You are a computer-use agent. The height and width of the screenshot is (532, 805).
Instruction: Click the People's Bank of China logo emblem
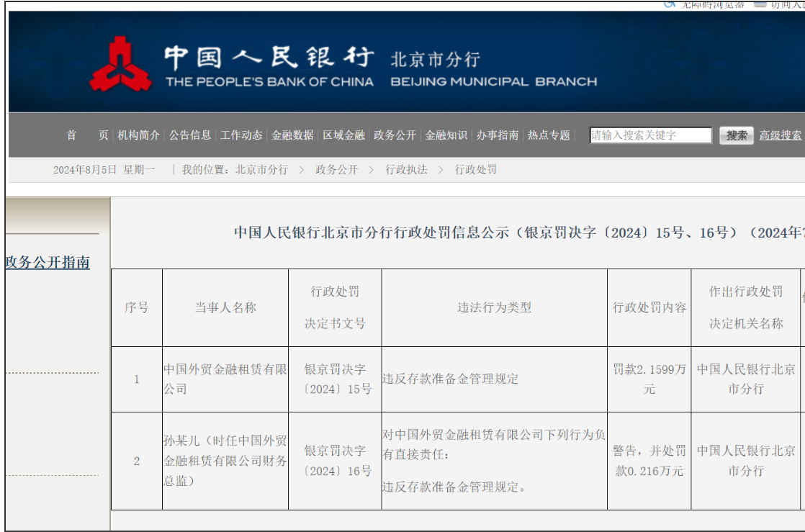tap(120, 65)
